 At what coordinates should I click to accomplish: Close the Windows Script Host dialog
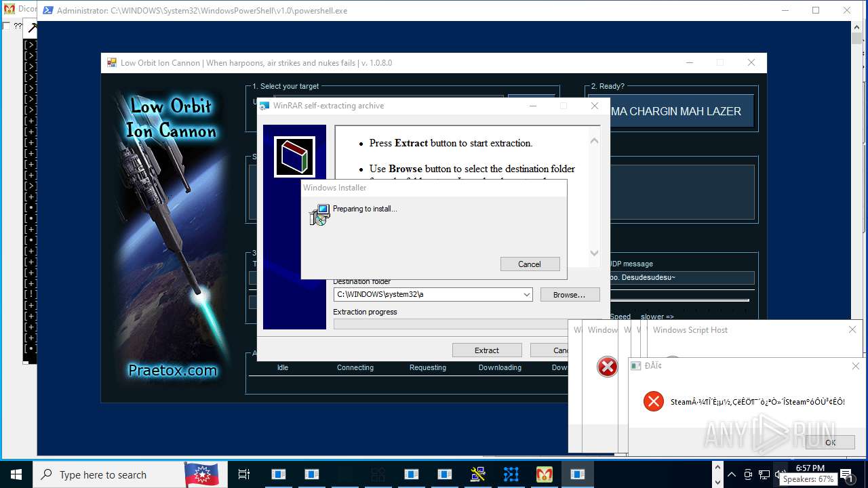click(x=852, y=330)
